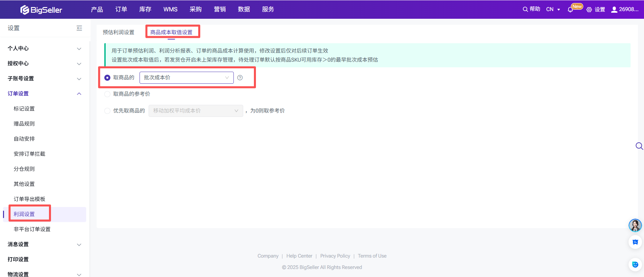
Task: Open the settings gear in top bar
Action: coord(589,10)
